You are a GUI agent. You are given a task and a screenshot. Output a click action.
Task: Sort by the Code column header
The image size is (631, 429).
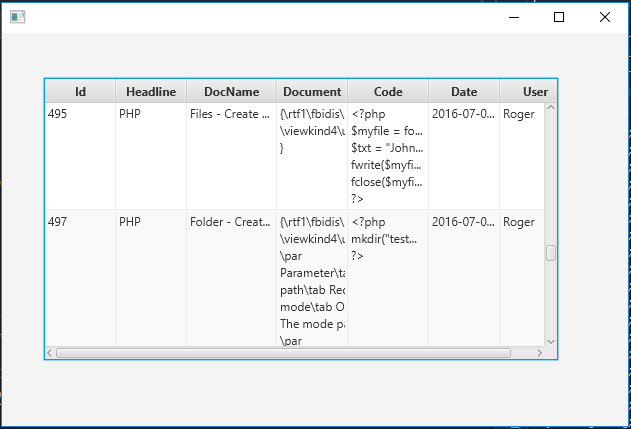pyautogui.click(x=388, y=92)
